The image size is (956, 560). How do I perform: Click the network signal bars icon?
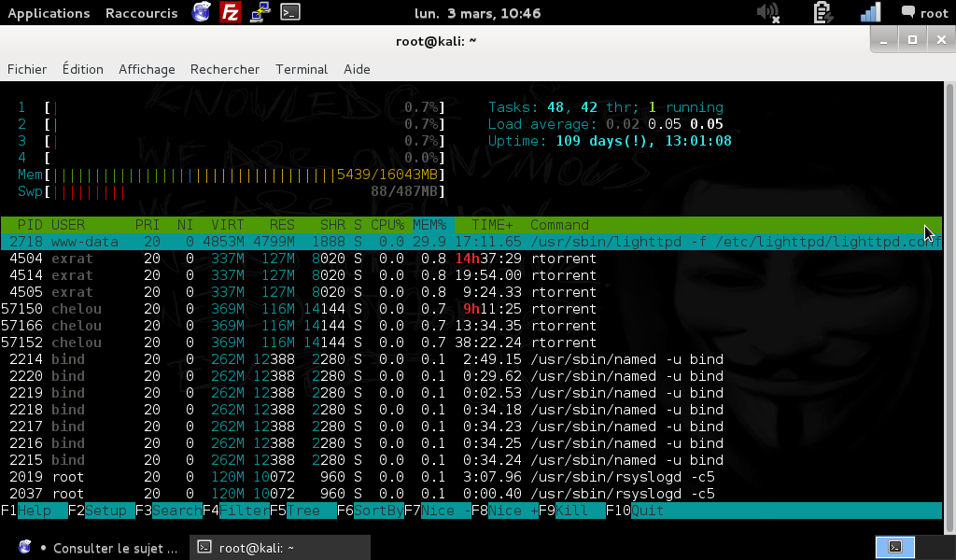[x=870, y=13]
